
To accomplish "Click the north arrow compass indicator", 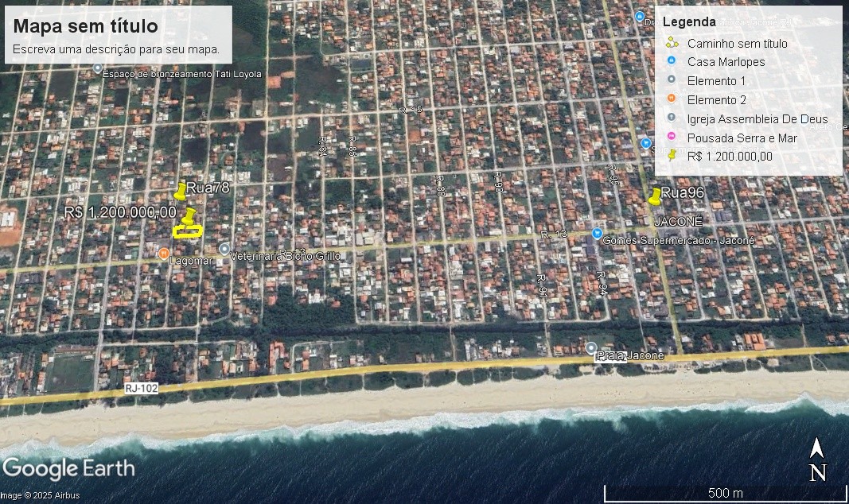I will tap(817, 459).
